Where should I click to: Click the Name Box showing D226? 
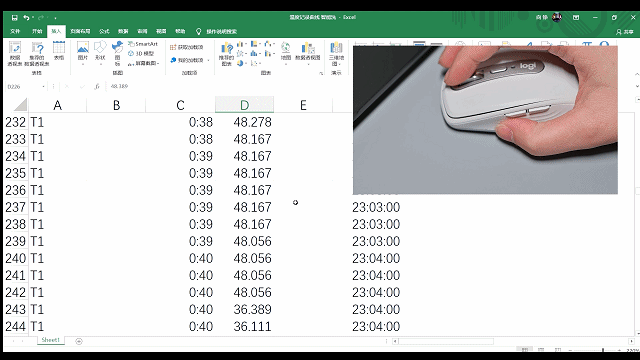click(x=24, y=87)
